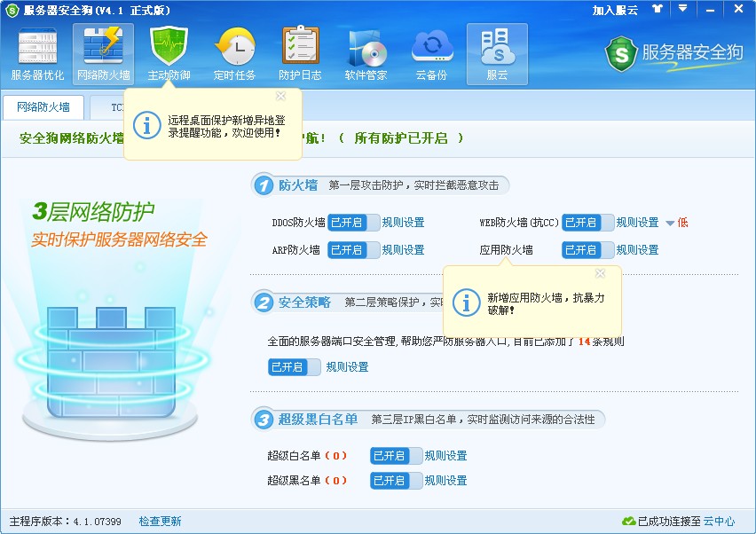The height and width of the screenshot is (534, 756).
Task: Open 规则设置 for WEB防火墙
Action: coord(637,223)
